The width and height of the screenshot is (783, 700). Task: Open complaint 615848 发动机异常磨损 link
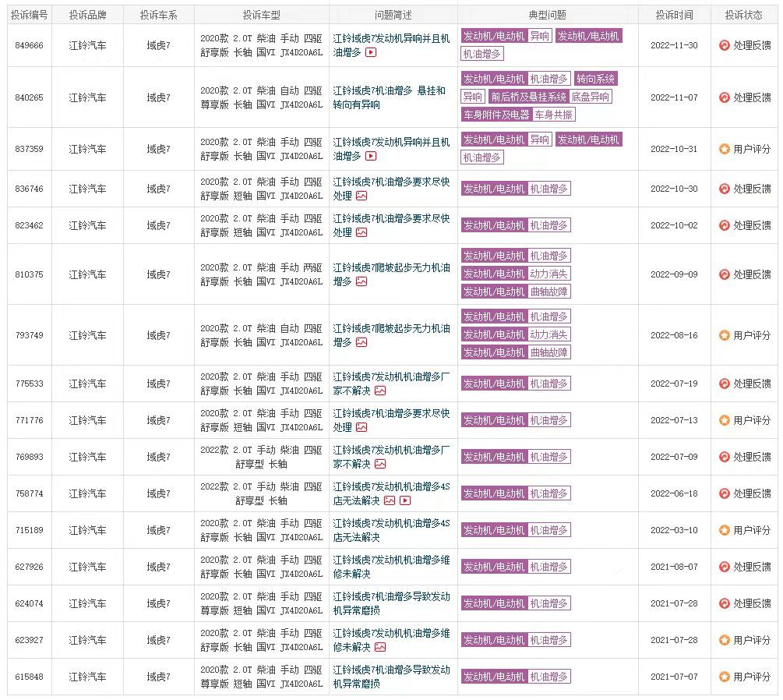[391, 677]
